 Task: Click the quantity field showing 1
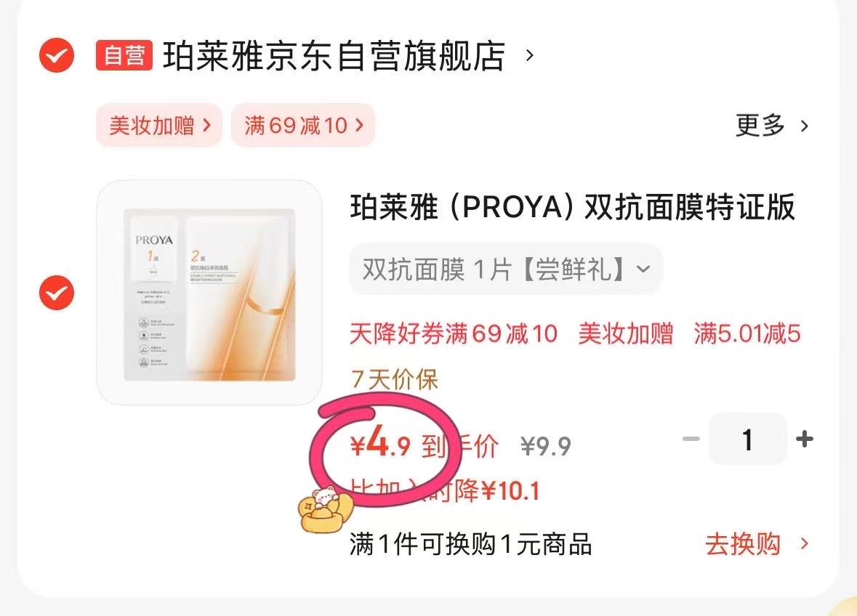click(748, 439)
